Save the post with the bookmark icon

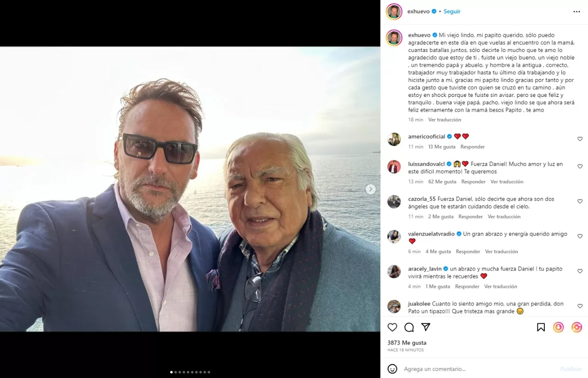click(x=541, y=327)
